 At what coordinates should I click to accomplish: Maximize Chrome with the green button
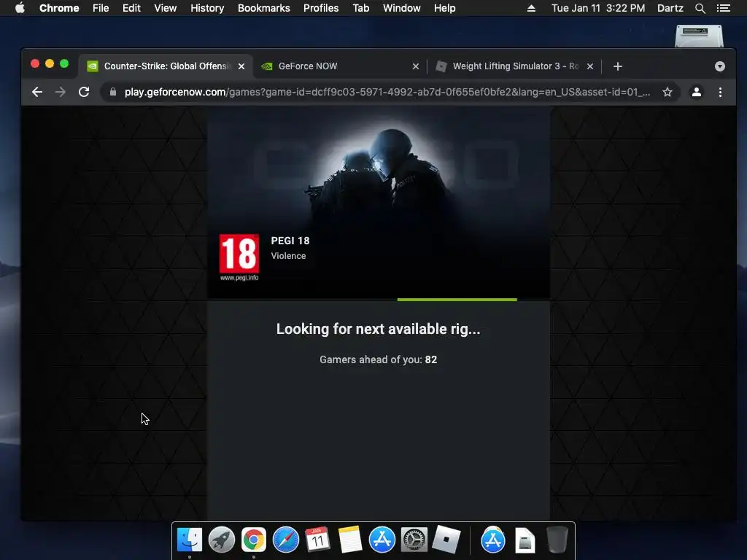tap(64, 64)
